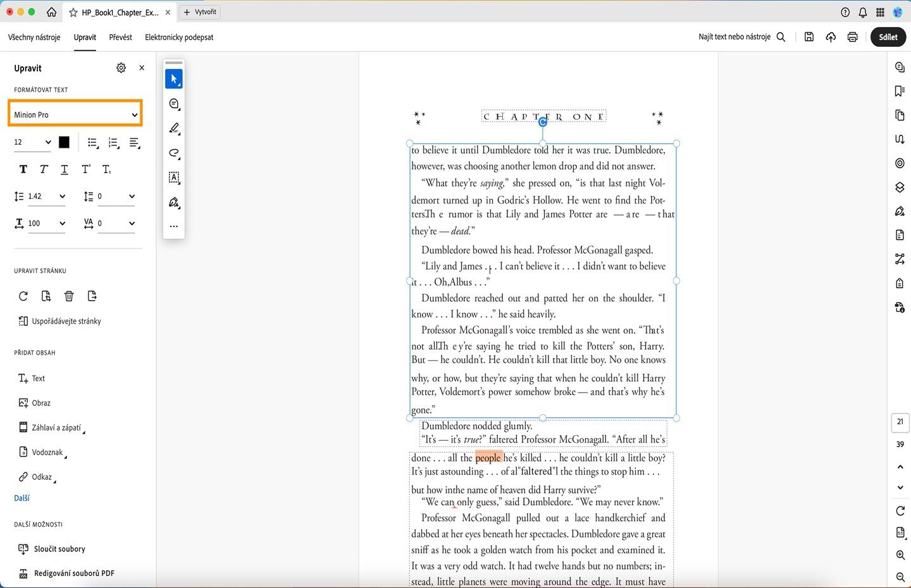The height and width of the screenshot is (588, 911).
Task: Rotate page icon under Upravit stránku
Action: pos(23,296)
